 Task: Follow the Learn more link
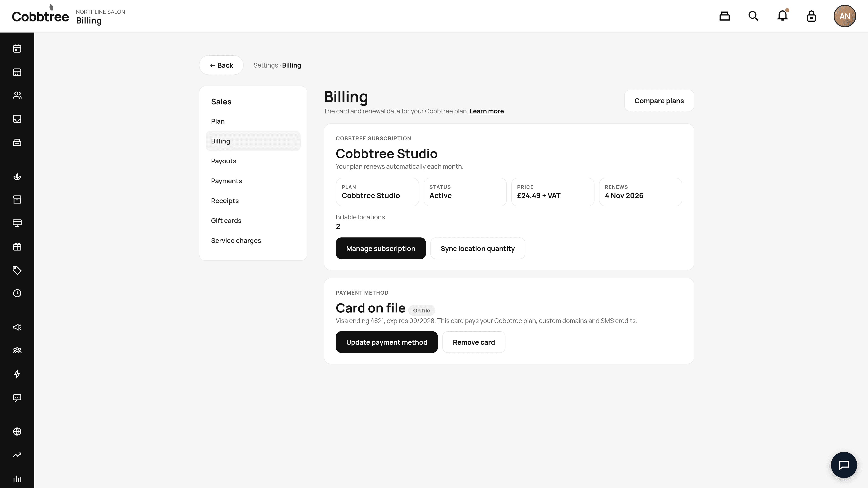click(487, 111)
